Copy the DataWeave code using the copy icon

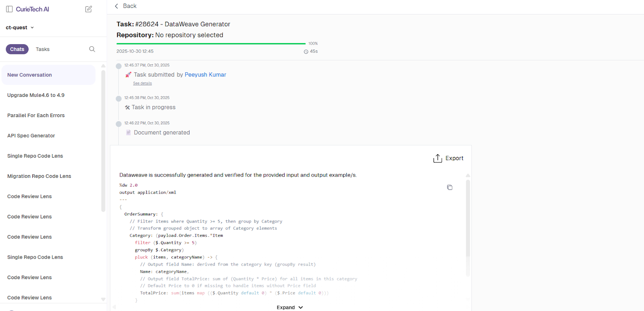coord(450,187)
